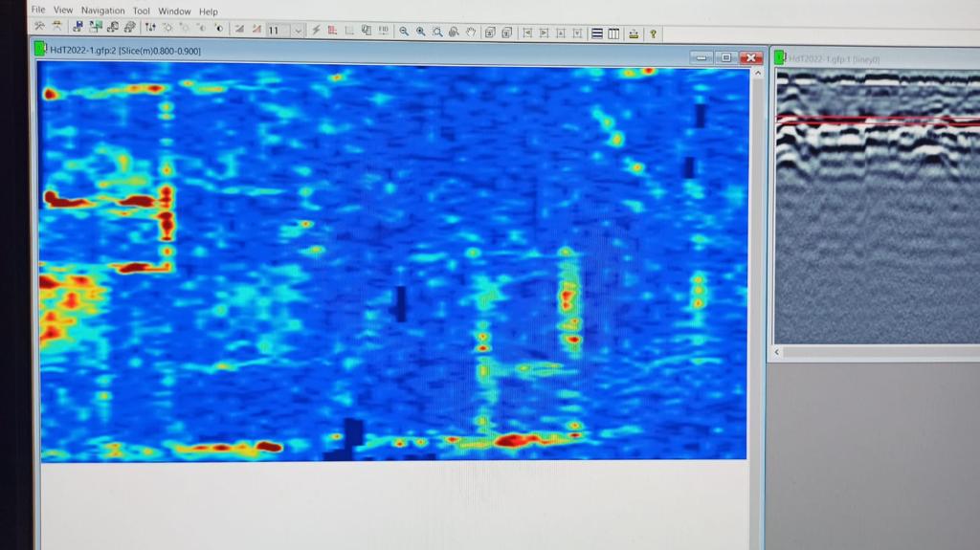This screenshot has width=980, height=550.
Task: Click the move-up navigation arrow icon
Action: click(x=561, y=33)
